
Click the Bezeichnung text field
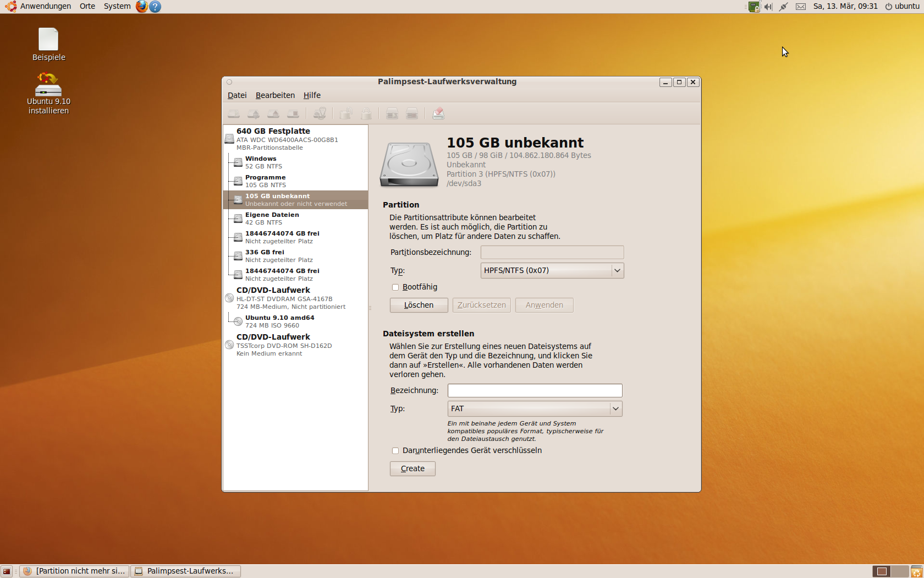(x=535, y=391)
